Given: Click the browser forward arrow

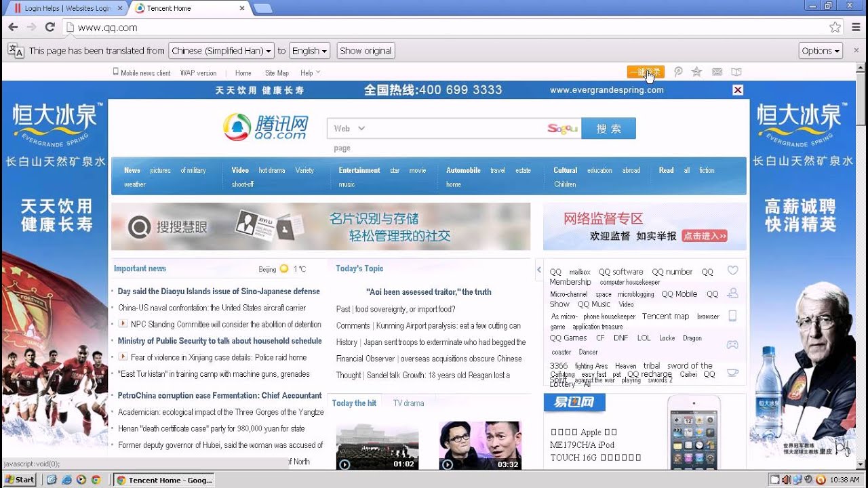Looking at the screenshot, I should (31, 27).
